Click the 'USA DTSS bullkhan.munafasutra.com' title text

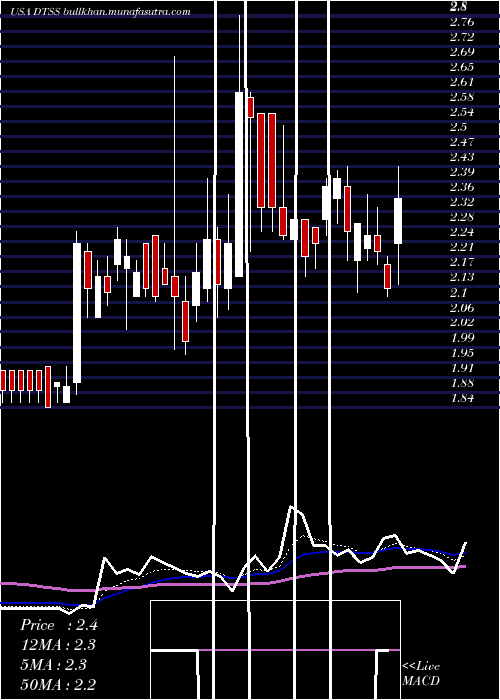pyautogui.click(x=101, y=12)
